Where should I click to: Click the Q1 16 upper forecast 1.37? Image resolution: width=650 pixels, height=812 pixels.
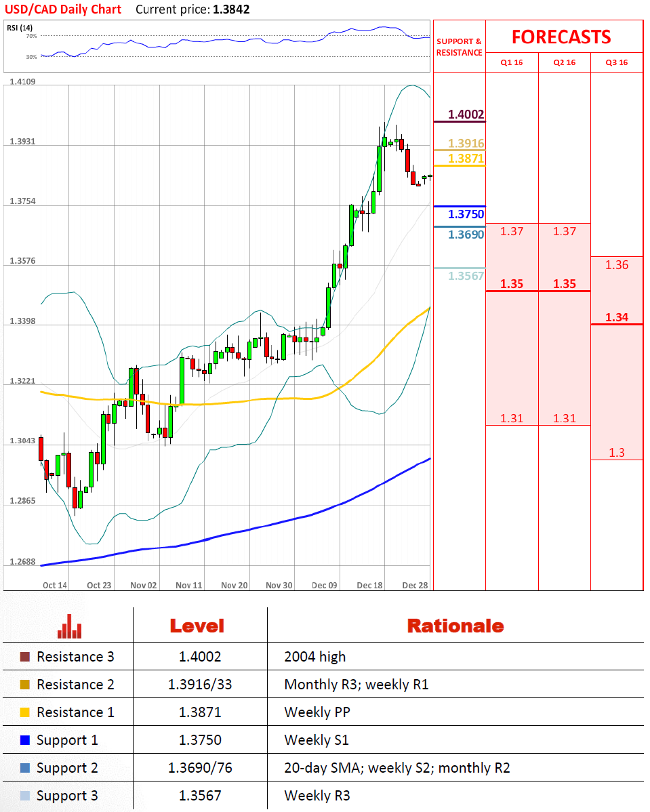pos(512,232)
